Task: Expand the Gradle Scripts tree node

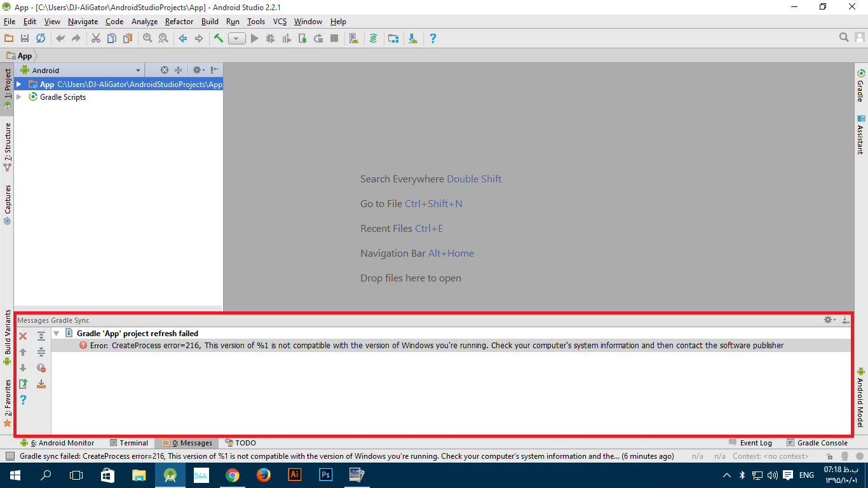Action: 19,97
